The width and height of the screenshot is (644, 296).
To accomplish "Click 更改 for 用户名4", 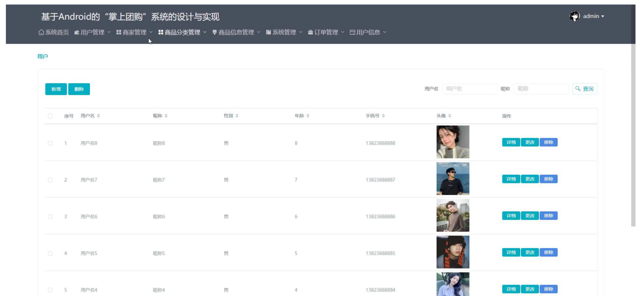I will [530, 289].
